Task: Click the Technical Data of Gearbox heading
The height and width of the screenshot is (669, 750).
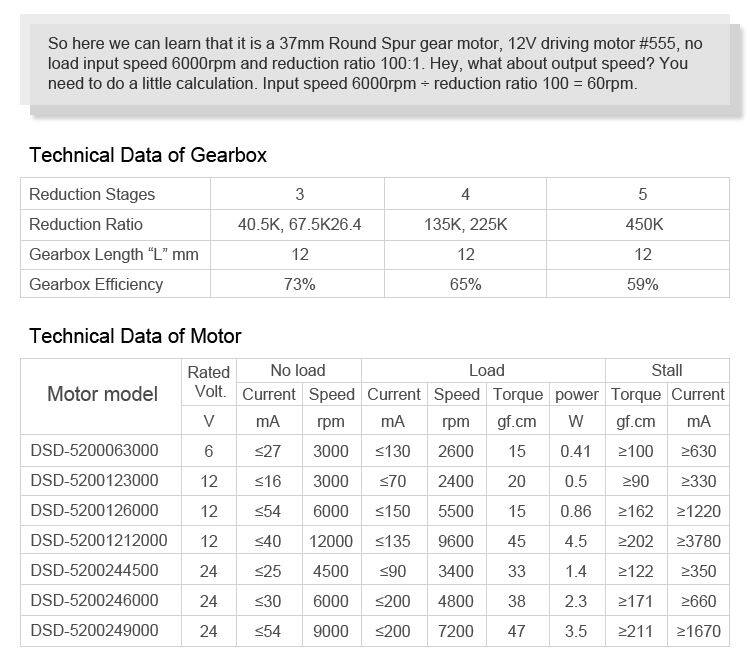Action: (x=148, y=155)
